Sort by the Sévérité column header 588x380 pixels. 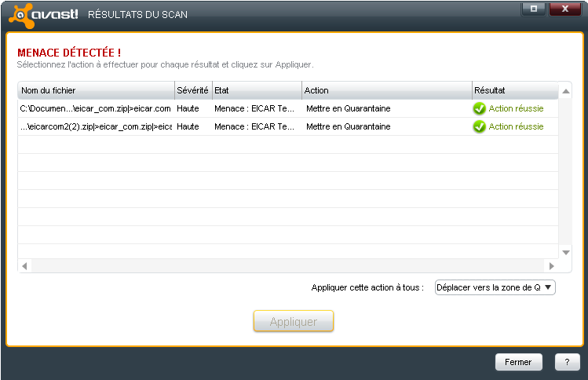(x=193, y=90)
